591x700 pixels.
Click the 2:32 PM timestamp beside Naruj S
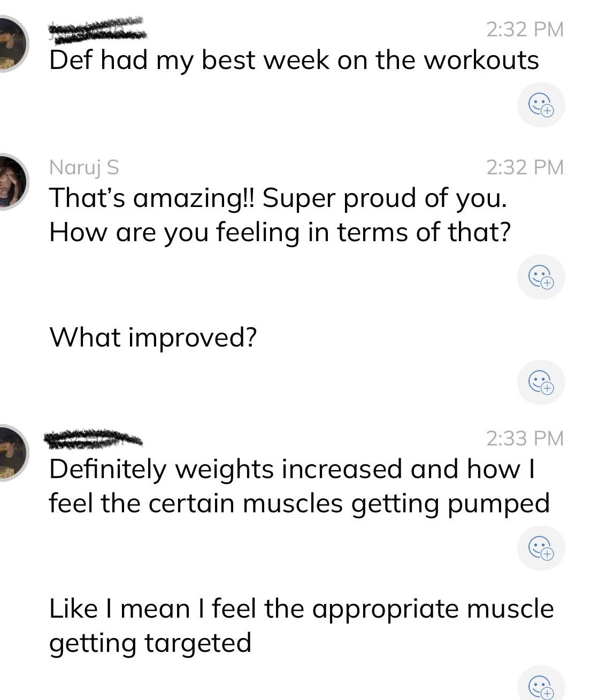525,167
